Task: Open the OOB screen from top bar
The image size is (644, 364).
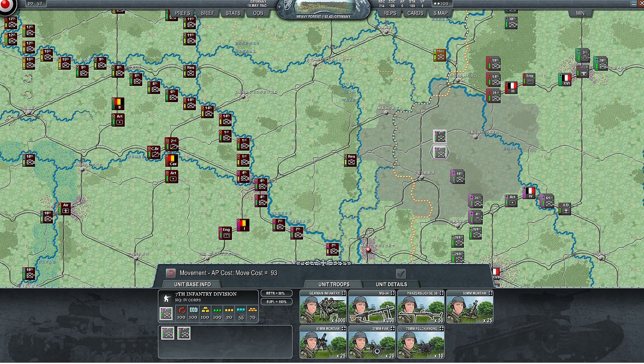Action: (x=258, y=13)
